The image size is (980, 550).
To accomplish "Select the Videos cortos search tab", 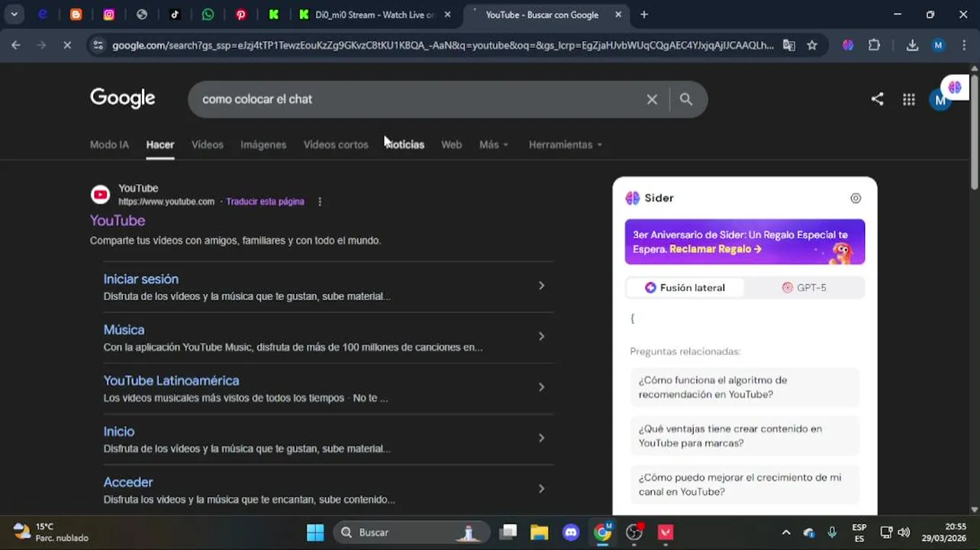I will tap(336, 144).
